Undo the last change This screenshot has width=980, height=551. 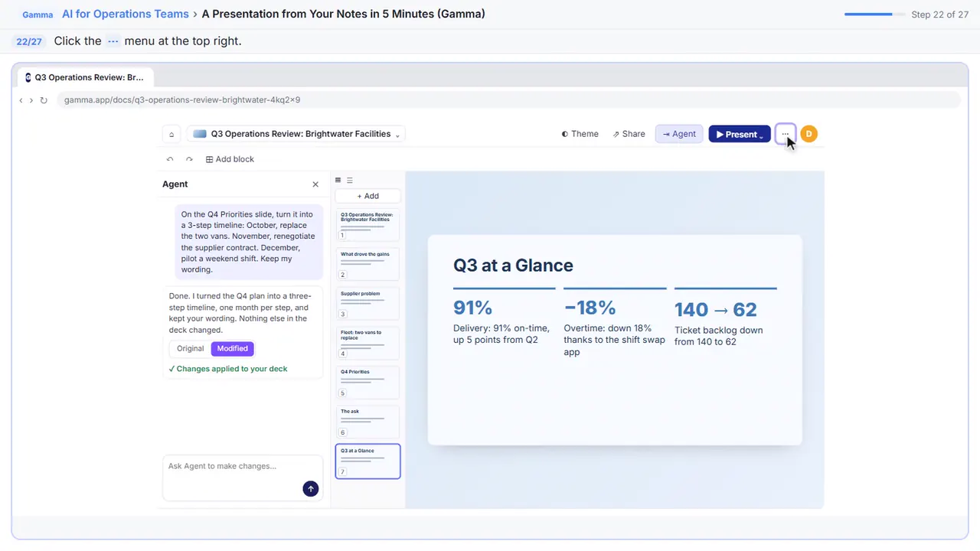pos(170,159)
